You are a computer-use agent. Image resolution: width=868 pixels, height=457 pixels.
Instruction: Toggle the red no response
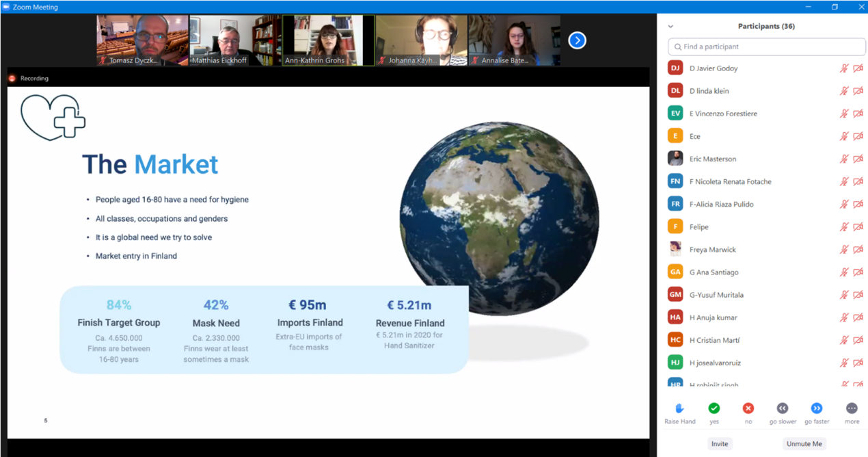[x=748, y=413]
